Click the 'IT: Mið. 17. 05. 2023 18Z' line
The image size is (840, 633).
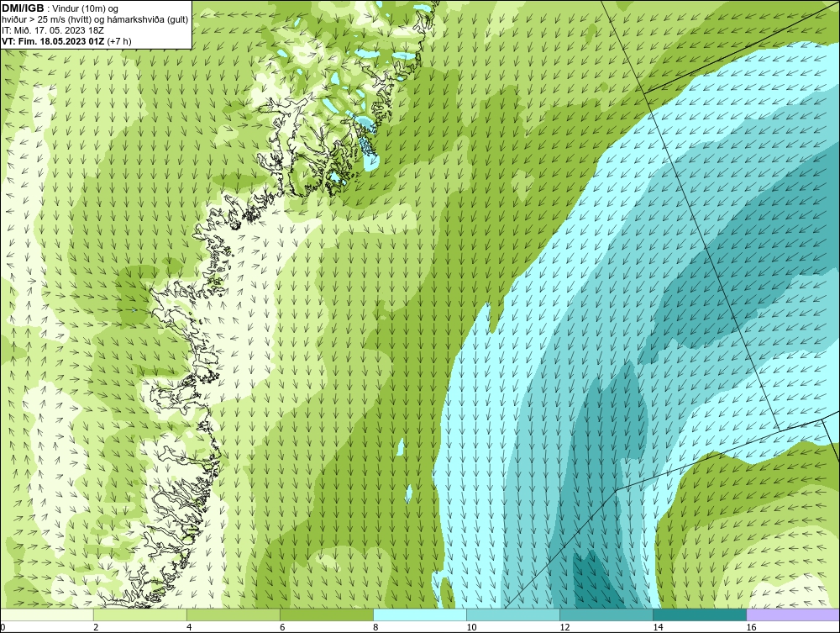[x=52, y=30]
